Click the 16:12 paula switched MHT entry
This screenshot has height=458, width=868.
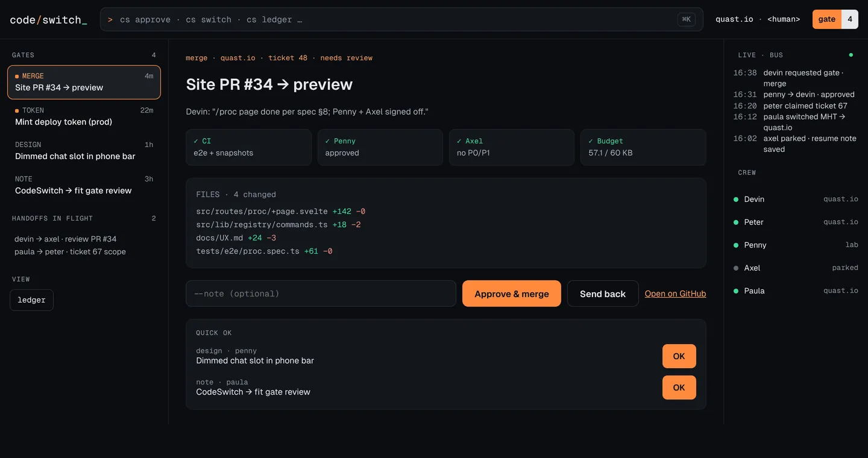click(x=795, y=122)
